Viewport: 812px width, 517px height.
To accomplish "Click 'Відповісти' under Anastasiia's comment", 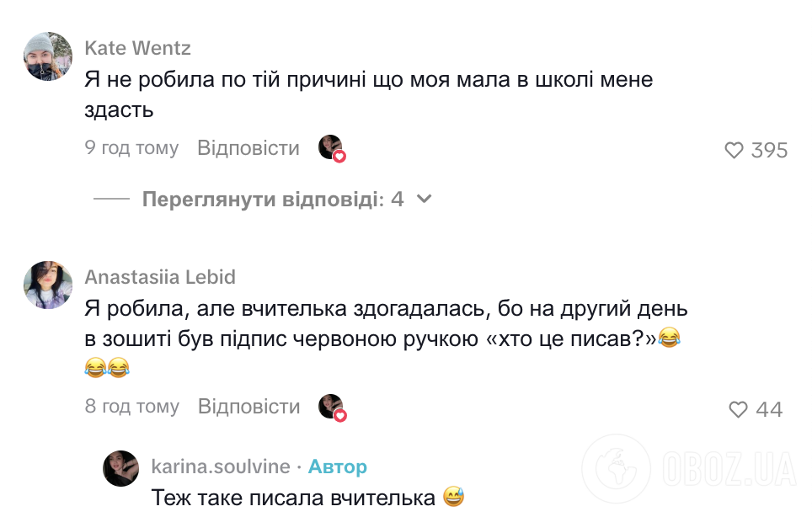I will click(248, 406).
